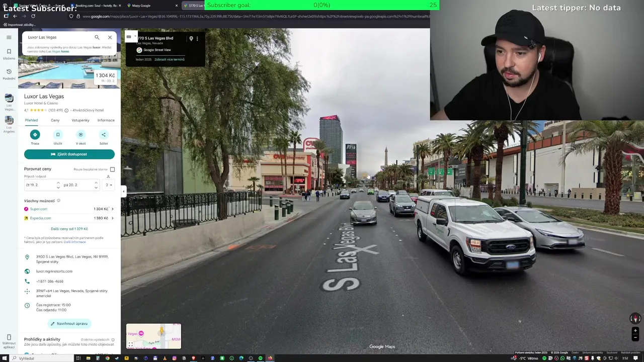Click the location pin in Street View card
This screenshot has width=644, height=362.
click(x=191, y=38)
